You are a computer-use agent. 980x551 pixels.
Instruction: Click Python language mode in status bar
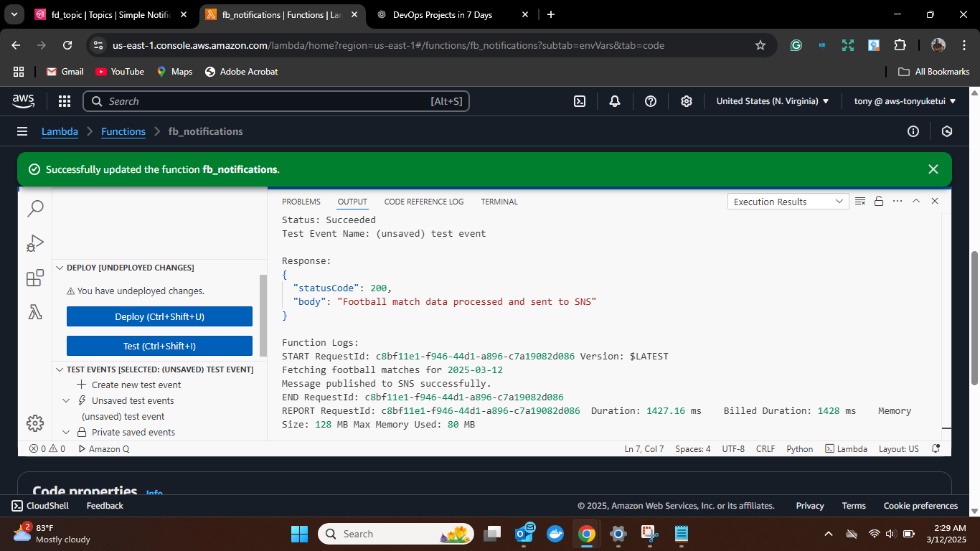800,448
